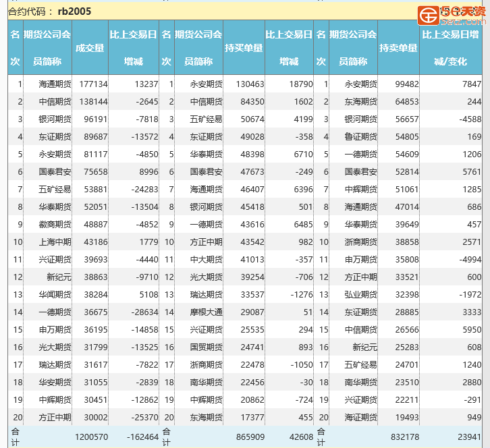This screenshot has width=490, height=448.
Task: Select total short change 23941
Action: click(469, 437)
